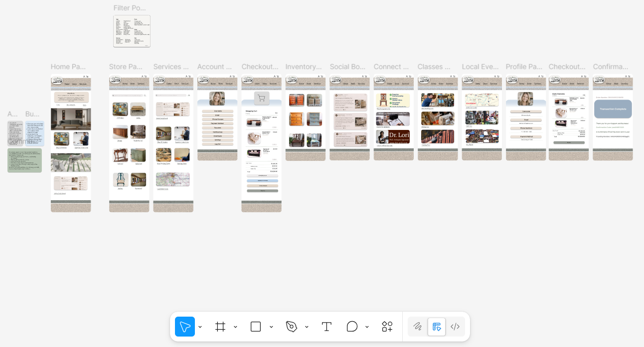
Task: Click the Profile Page frame on canvas
Action: pos(526,117)
